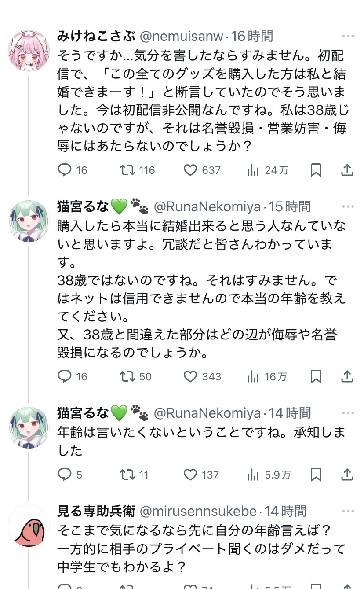
Task: Retweet みけねこさぶ's tweet with 116 retweets
Action: (127, 170)
